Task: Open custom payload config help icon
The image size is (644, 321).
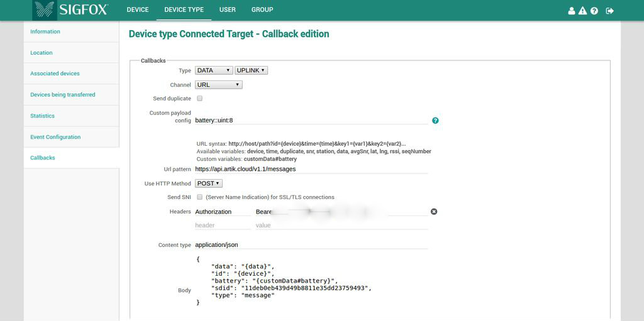Action: point(435,120)
